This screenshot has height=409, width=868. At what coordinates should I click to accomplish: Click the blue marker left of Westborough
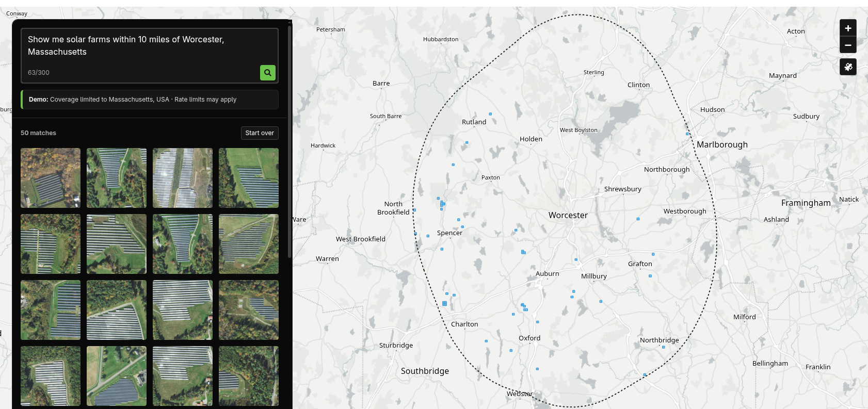[x=638, y=219]
